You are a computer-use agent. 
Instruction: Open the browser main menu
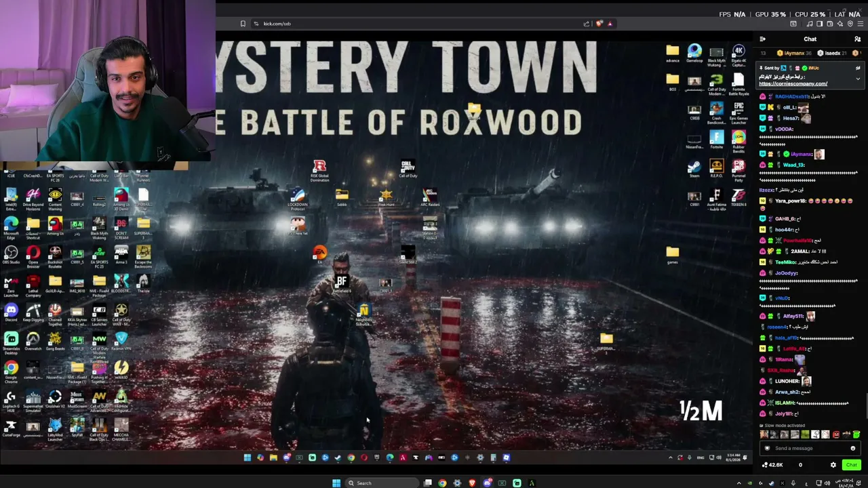click(861, 24)
